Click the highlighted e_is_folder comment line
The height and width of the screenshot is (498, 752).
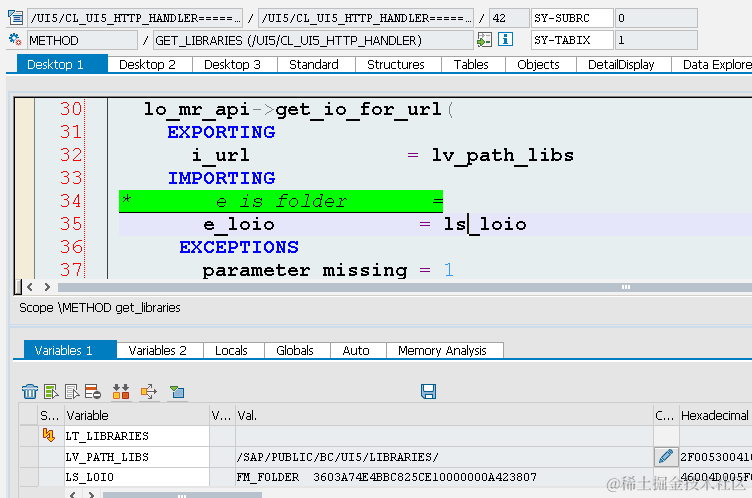[281, 201]
